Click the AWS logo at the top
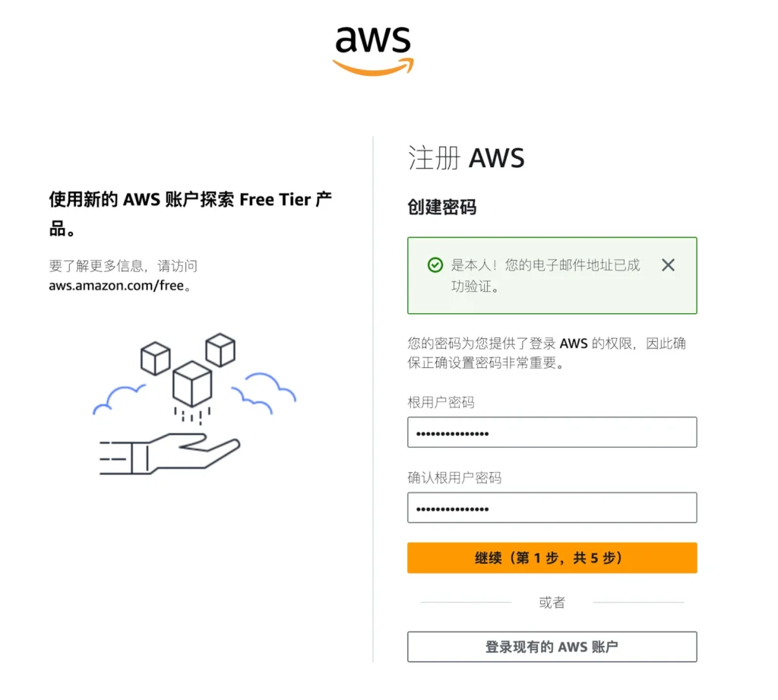Viewport: 778px width, 700px height. [372, 51]
